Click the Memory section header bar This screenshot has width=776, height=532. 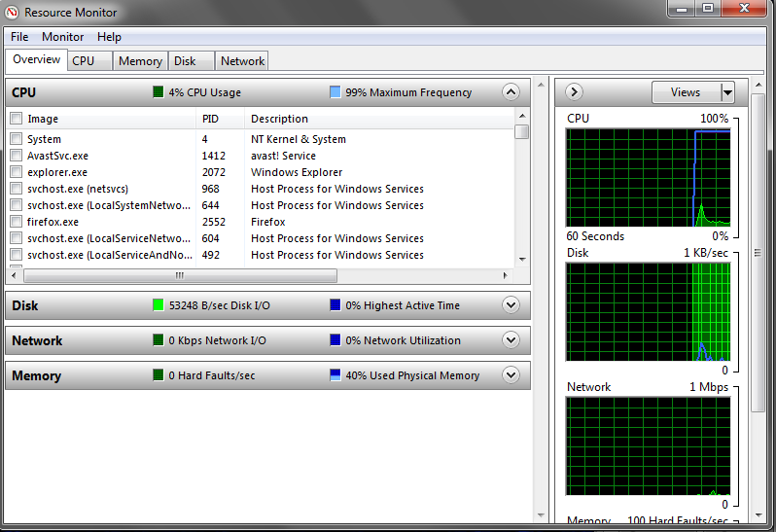point(267,375)
